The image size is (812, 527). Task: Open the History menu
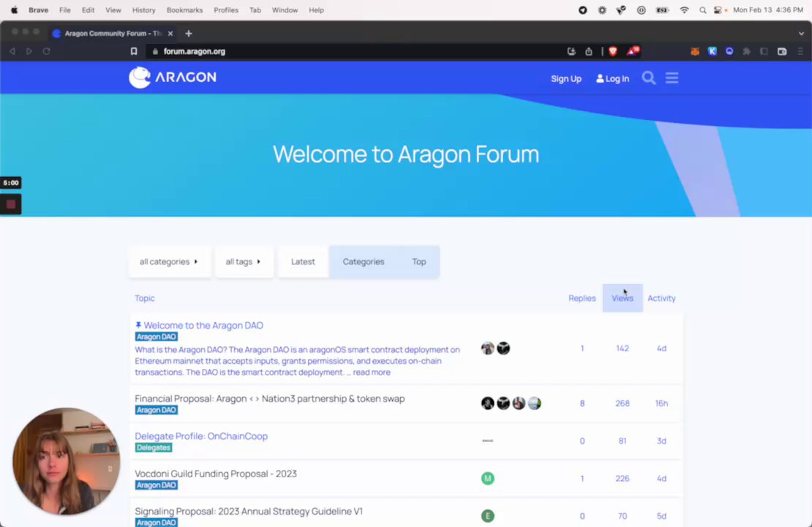pos(143,10)
